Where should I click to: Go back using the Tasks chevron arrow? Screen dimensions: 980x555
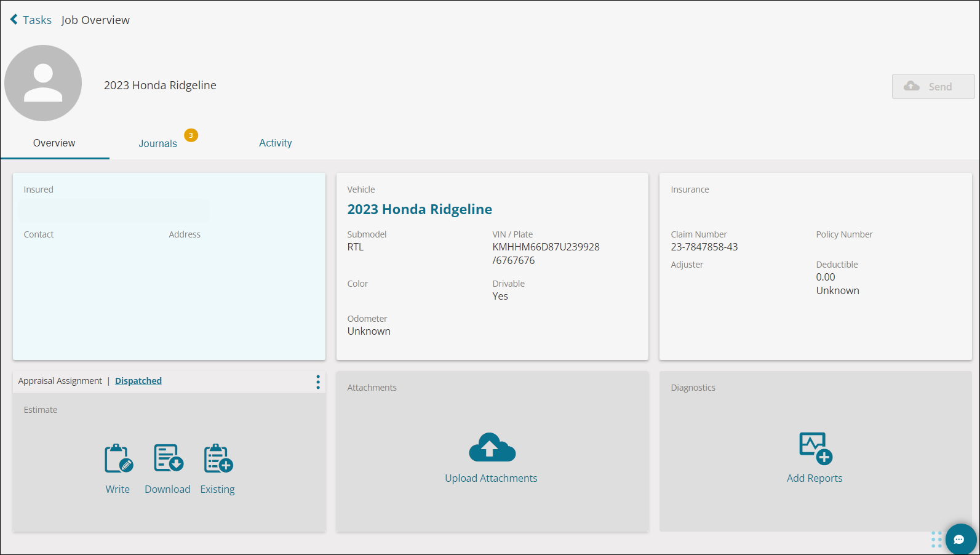click(x=14, y=20)
